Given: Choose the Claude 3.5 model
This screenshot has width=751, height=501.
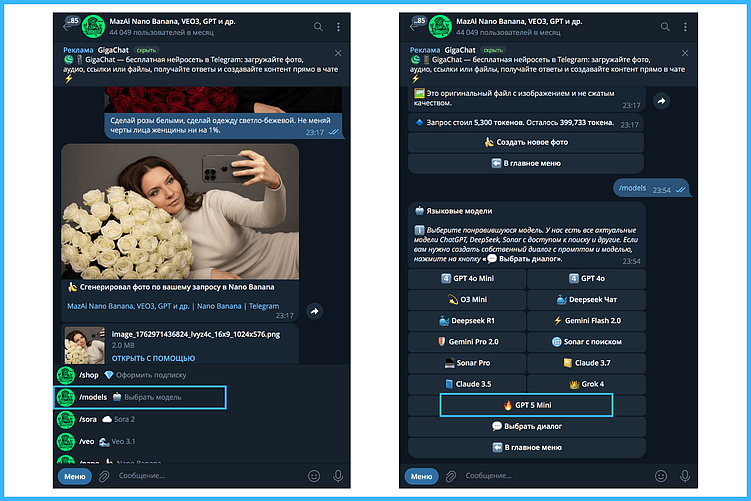Looking at the screenshot, I should (467, 384).
